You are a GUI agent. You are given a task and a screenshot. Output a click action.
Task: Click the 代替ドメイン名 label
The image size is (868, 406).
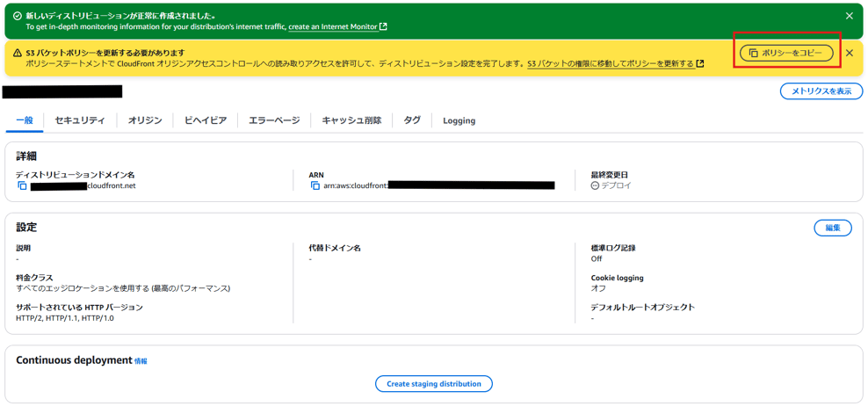point(335,248)
